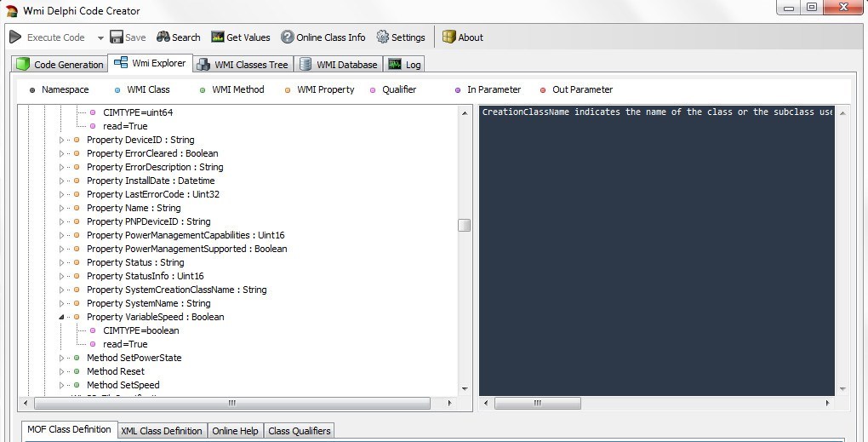The width and height of the screenshot is (868, 442).
Task: Click tree scroll down arrow
Action: coord(465,389)
